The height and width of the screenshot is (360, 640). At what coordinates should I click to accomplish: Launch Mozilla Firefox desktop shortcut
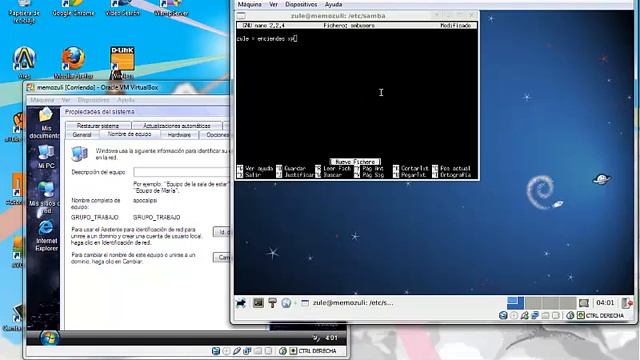click(x=73, y=62)
